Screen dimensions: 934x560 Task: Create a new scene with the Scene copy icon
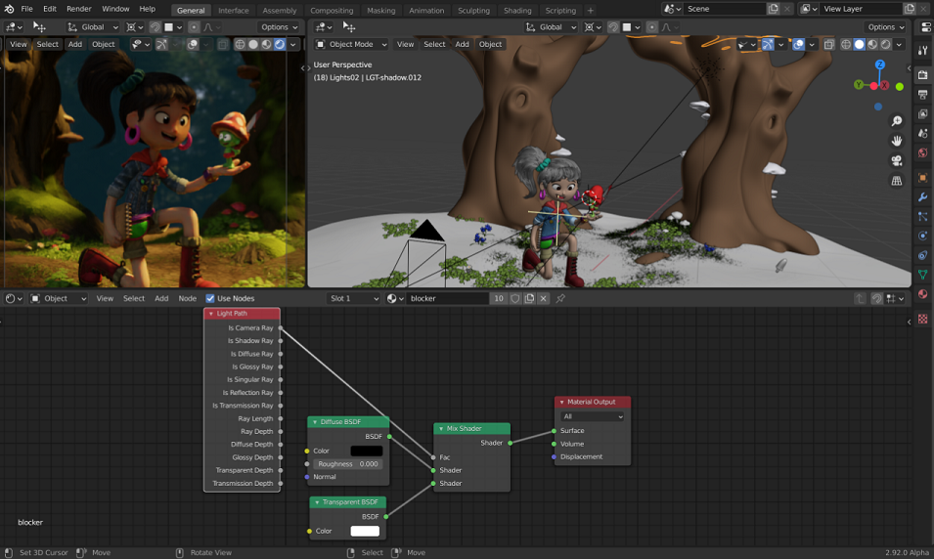[774, 9]
